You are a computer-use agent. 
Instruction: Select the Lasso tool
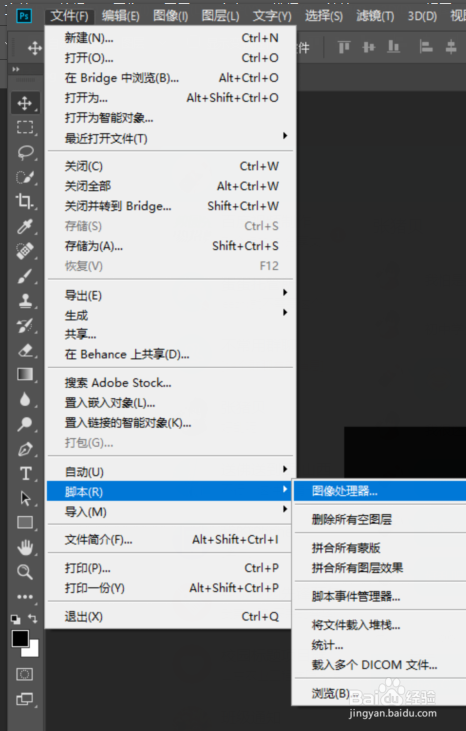(25, 152)
